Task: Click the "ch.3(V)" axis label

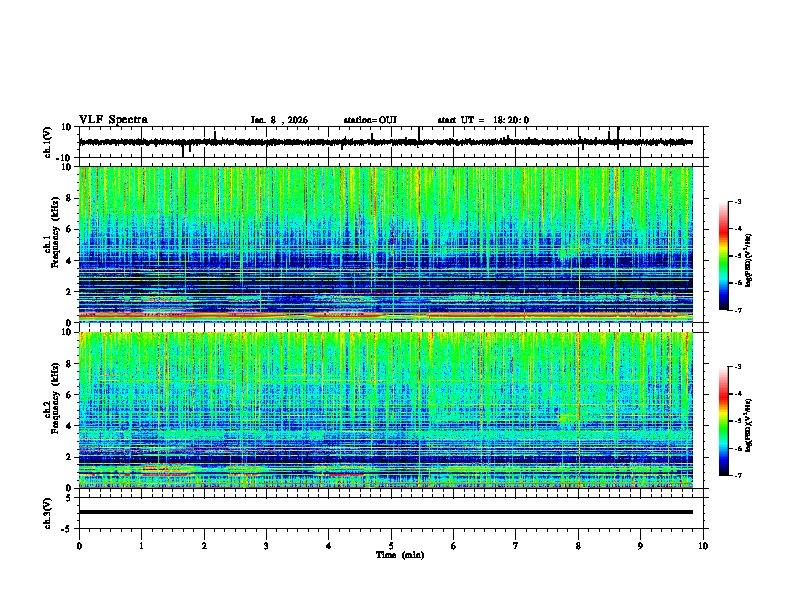Action: [x=48, y=513]
